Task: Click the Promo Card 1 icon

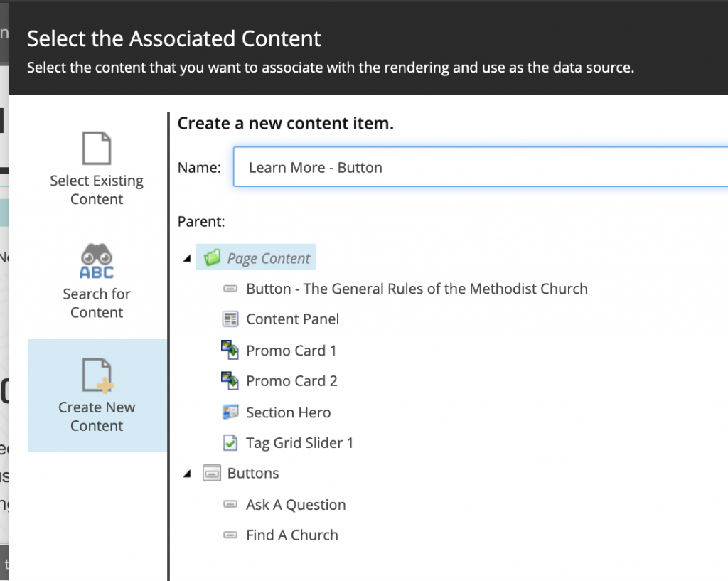Action: 230,350
